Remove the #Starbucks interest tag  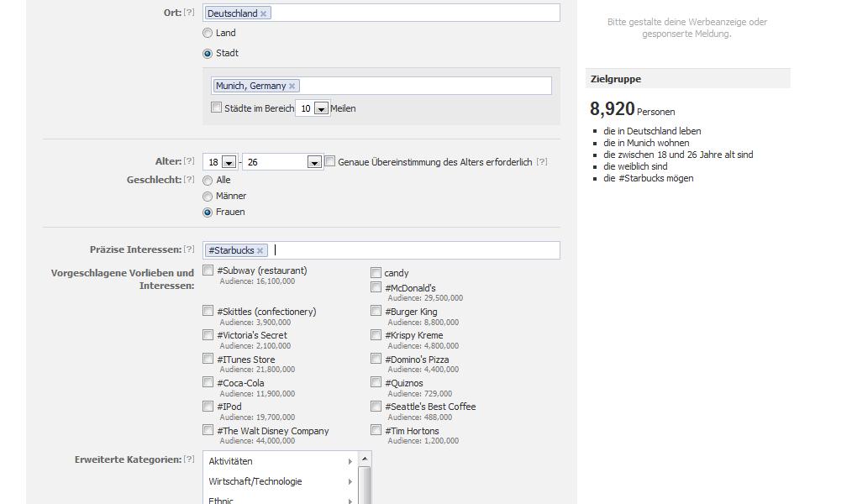(x=260, y=250)
